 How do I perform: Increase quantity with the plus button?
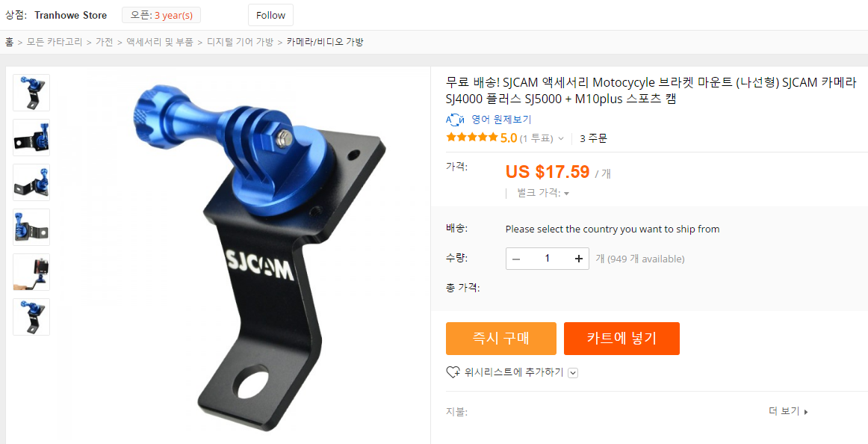579,259
